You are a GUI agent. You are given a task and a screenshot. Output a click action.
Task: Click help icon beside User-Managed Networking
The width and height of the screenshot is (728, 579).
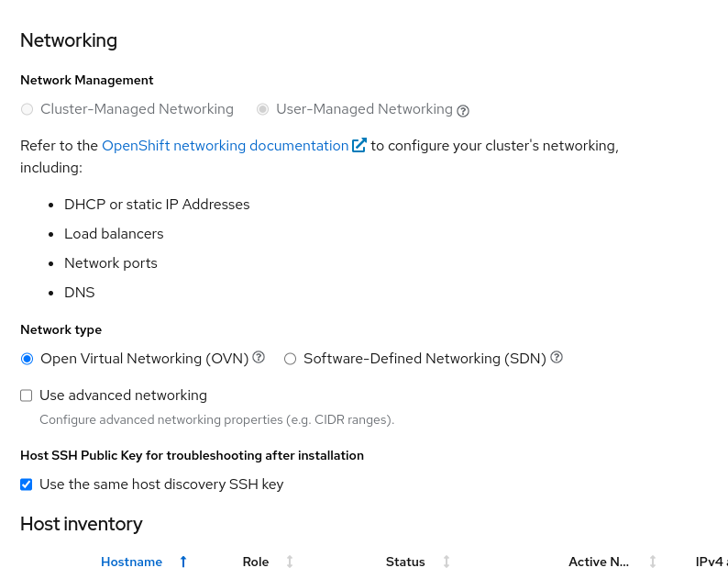click(x=463, y=111)
